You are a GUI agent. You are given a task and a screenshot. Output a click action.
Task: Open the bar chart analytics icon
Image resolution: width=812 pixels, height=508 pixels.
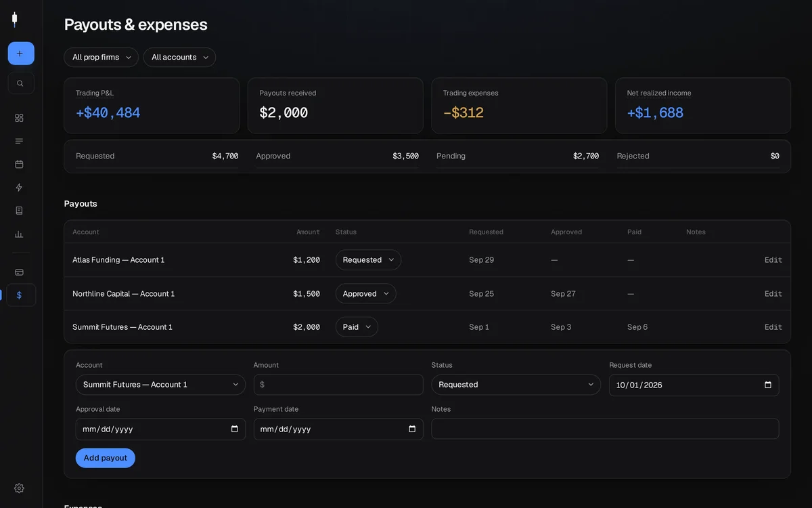(19, 234)
